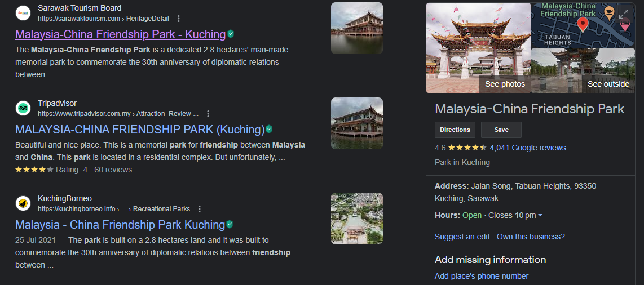This screenshot has height=285, width=644.
Task: Click green shield after MALAYSIA-CHINA FRIENDSHIP PARK (Kuching) title
Action: tap(269, 130)
